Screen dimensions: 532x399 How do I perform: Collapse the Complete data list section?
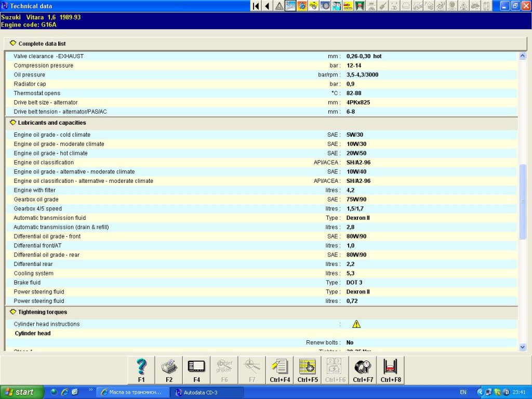13,44
